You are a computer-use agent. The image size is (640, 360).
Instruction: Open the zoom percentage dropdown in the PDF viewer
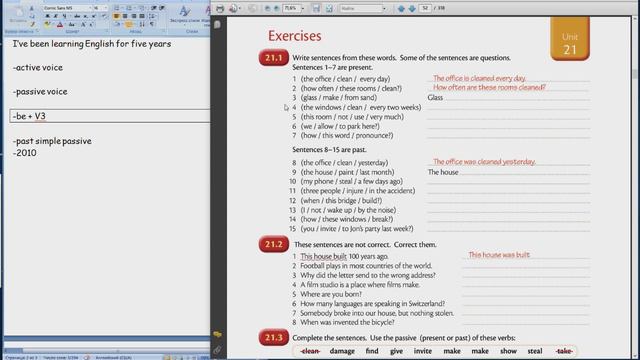tap(303, 8)
